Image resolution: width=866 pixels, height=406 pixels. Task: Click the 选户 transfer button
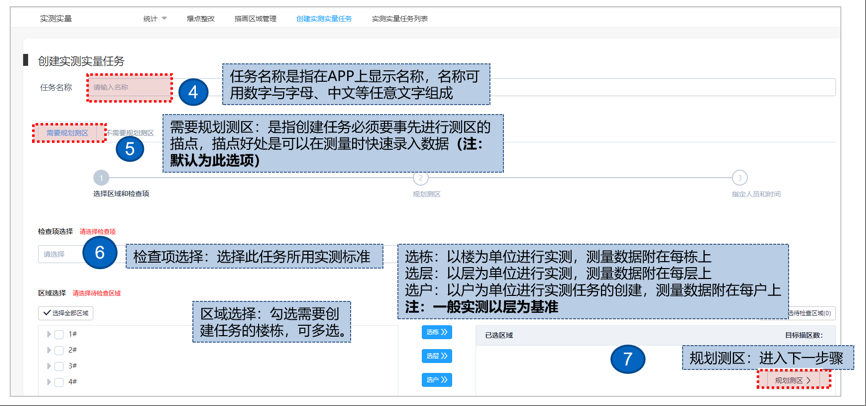click(x=437, y=380)
